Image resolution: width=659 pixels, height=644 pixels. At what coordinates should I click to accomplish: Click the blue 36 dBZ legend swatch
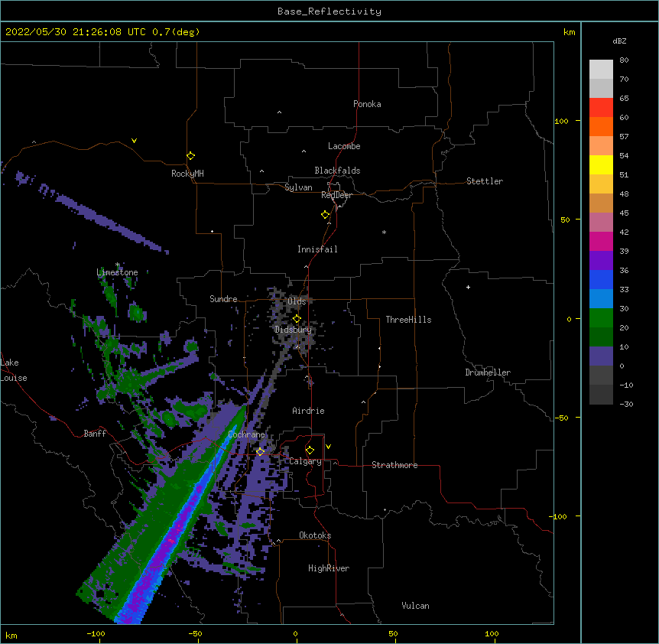coord(601,279)
